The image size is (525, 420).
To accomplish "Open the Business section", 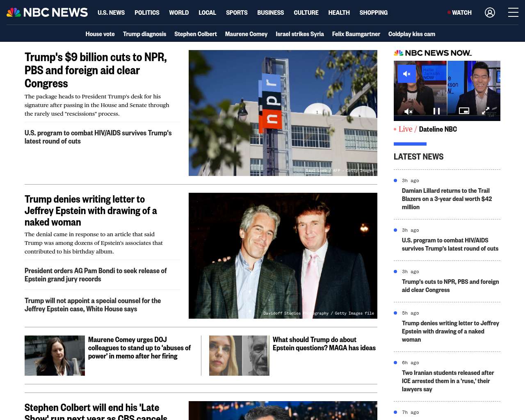I will click(x=270, y=13).
